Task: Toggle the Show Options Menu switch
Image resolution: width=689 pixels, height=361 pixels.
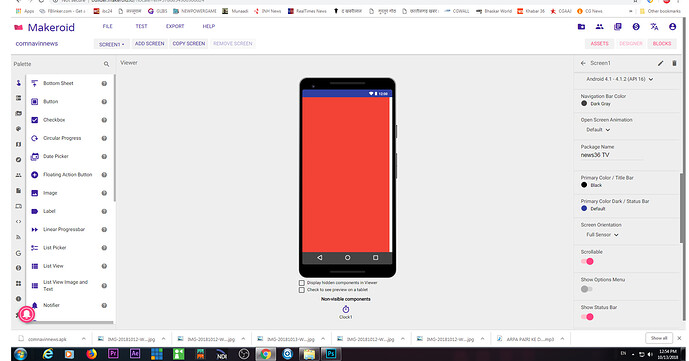Action: pyautogui.click(x=587, y=289)
